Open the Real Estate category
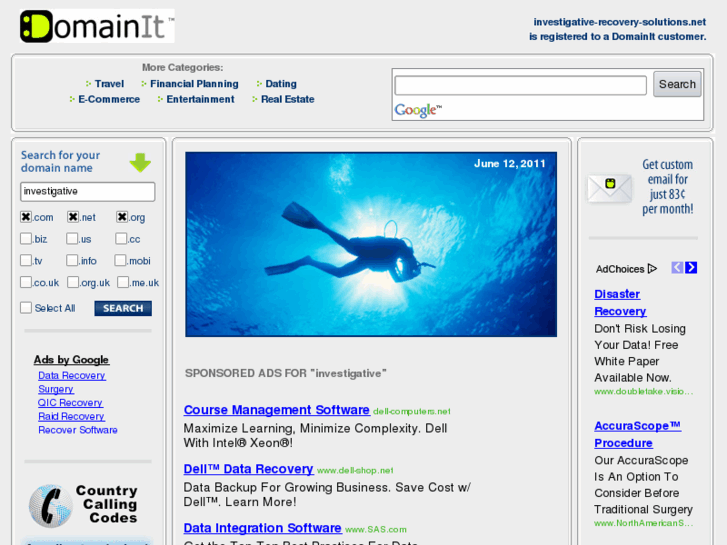 pyautogui.click(x=287, y=99)
